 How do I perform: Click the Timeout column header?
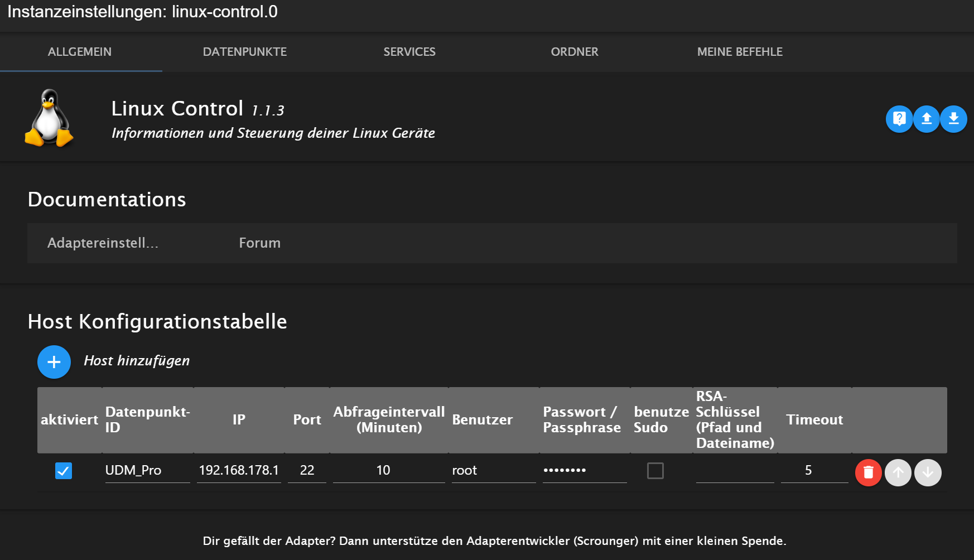coord(814,419)
